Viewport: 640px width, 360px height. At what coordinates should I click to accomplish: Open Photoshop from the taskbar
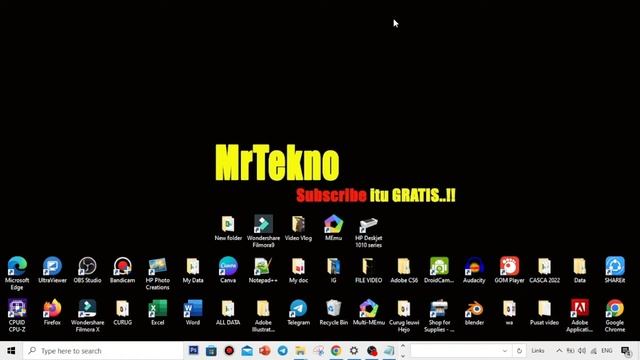pyautogui.click(x=193, y=350)
